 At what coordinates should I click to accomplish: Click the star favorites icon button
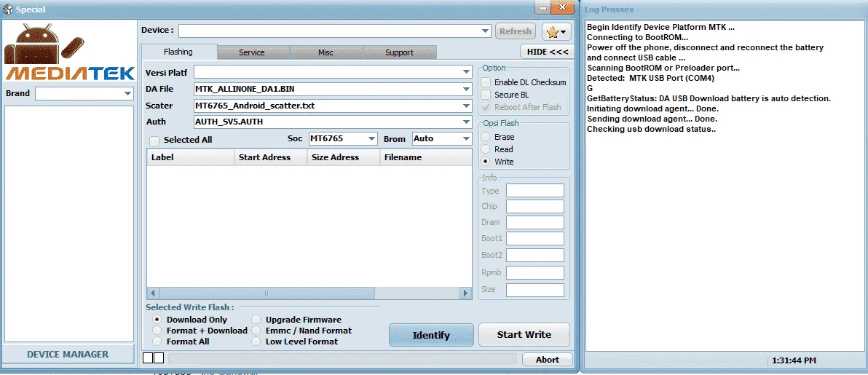point(556,32)
